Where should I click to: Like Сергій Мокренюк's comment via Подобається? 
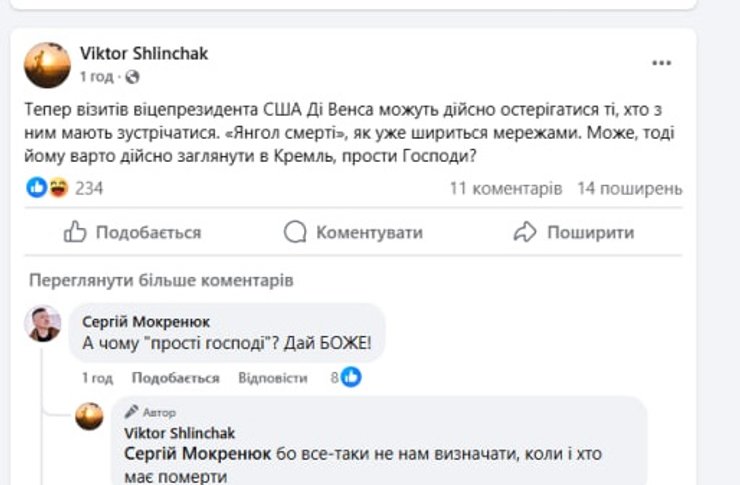tap(175, 378)
